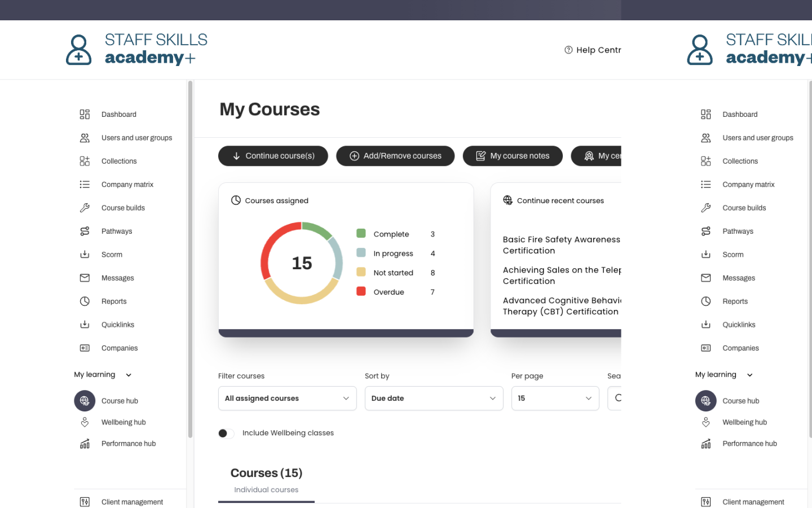Click the red Overdue legend swatch

(x=361, y=291)
